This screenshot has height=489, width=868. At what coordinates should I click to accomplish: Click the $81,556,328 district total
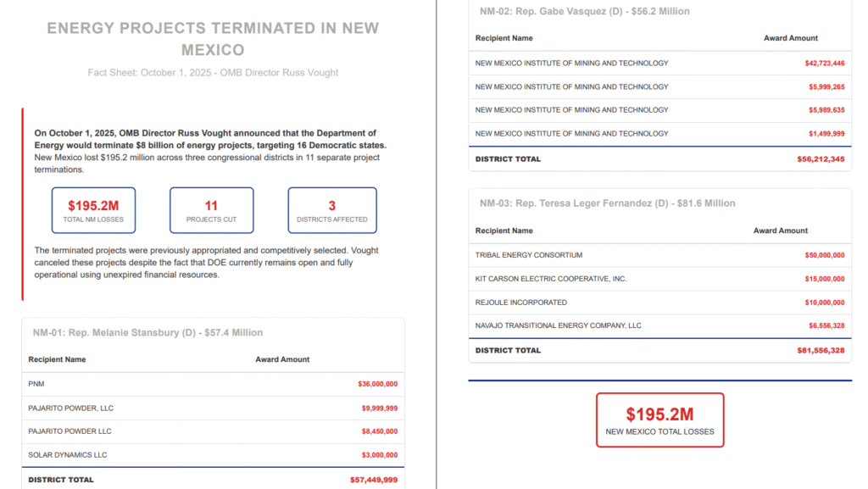click(x=821, y=351)
